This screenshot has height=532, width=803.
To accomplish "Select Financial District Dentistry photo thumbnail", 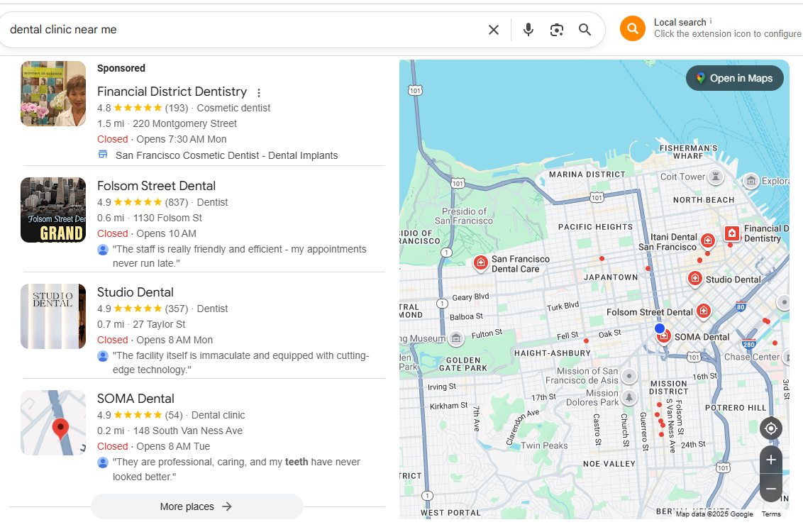I will click(53, 94).
